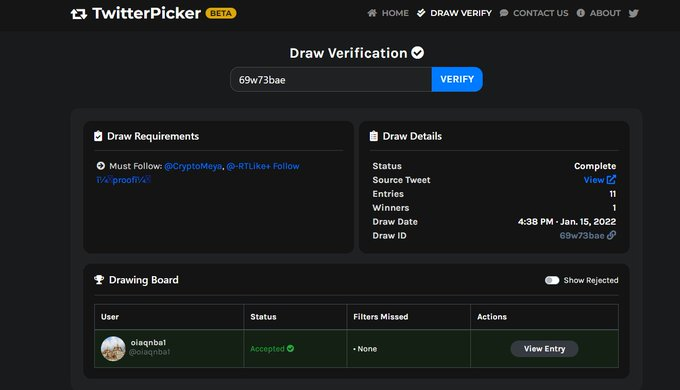Viewport: 680px width, 390px height.
Task: Click the Draw Details clipboard icon
Action: [373, 136]
